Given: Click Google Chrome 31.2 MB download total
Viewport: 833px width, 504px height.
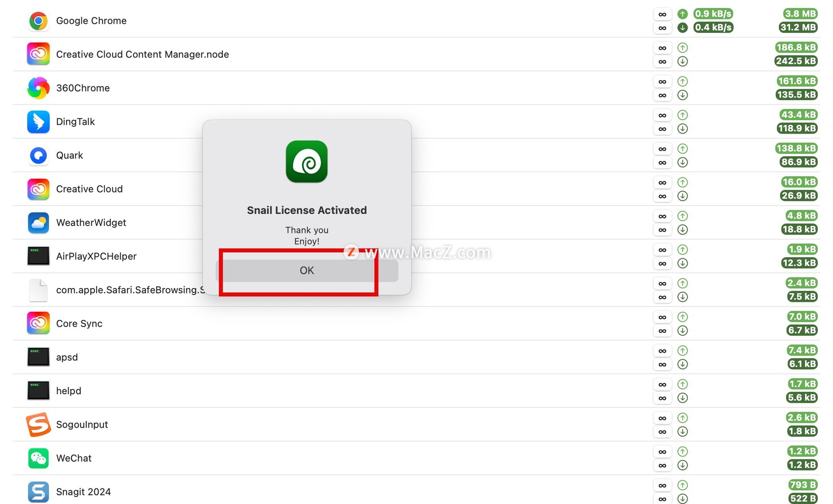Looking at the screenshot, I should 798,27.
